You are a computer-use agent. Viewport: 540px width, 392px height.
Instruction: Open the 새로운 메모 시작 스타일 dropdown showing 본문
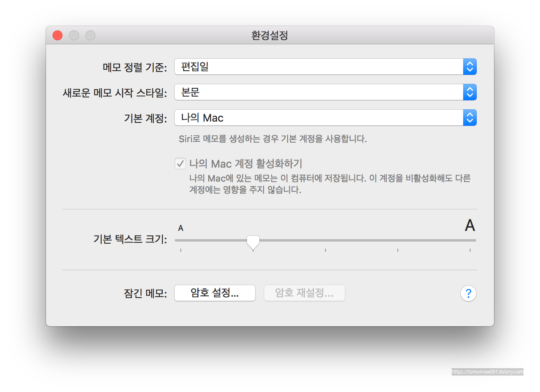coord(325,92)
